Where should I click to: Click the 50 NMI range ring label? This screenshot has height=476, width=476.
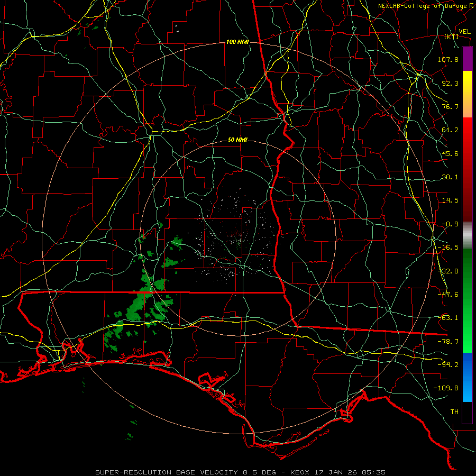pos(237,140)
